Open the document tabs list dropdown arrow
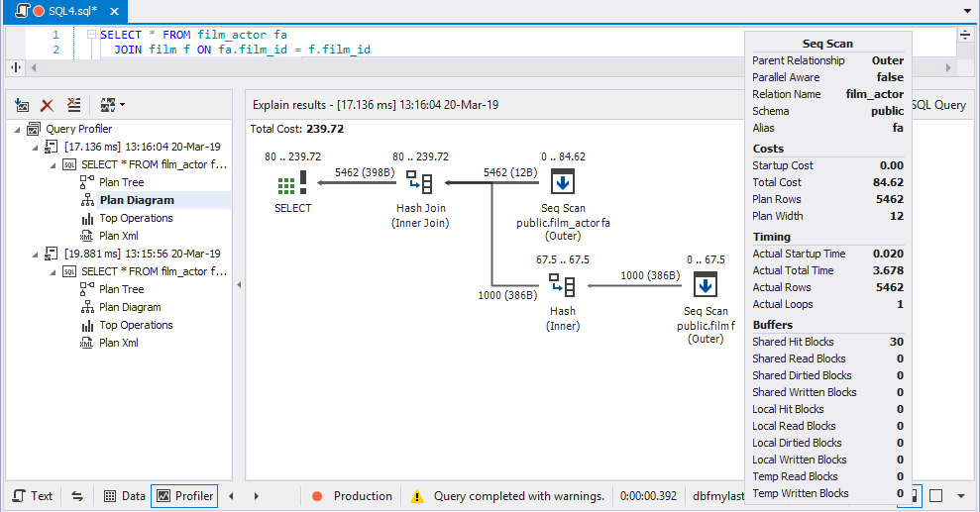This screenshot has width=980, height=512. 967,11
